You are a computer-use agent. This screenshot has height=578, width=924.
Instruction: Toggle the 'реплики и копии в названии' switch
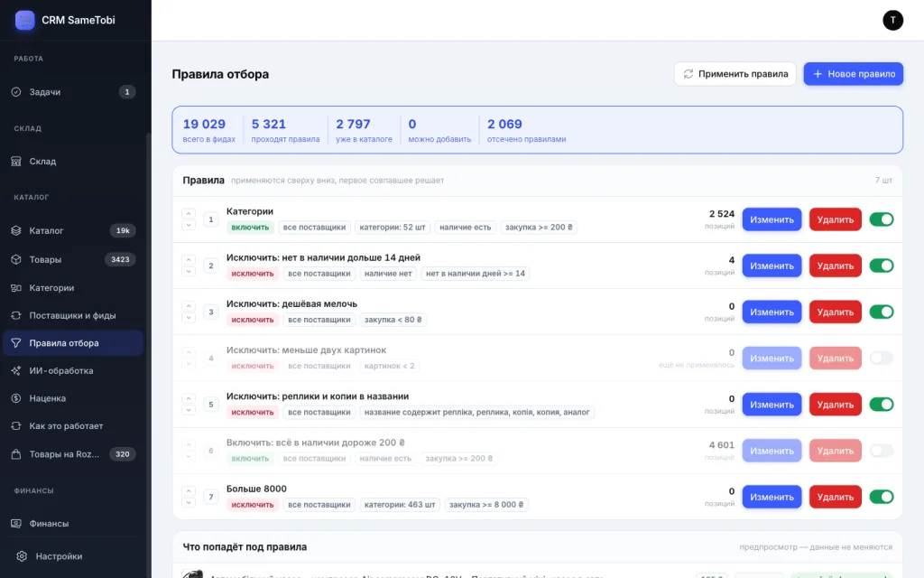(x=882, y=405)
